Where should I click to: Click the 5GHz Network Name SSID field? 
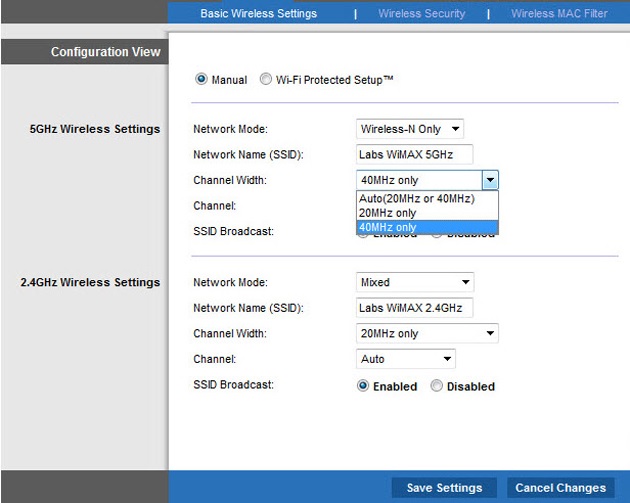[414, 155]
